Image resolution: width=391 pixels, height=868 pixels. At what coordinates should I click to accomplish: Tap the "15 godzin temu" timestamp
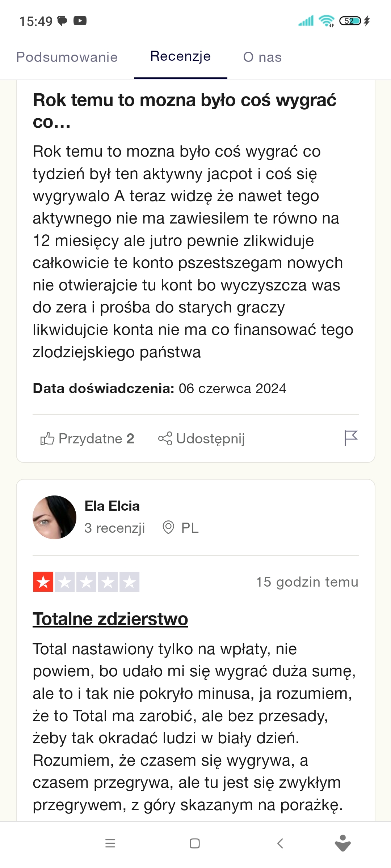tap(307, 582)
